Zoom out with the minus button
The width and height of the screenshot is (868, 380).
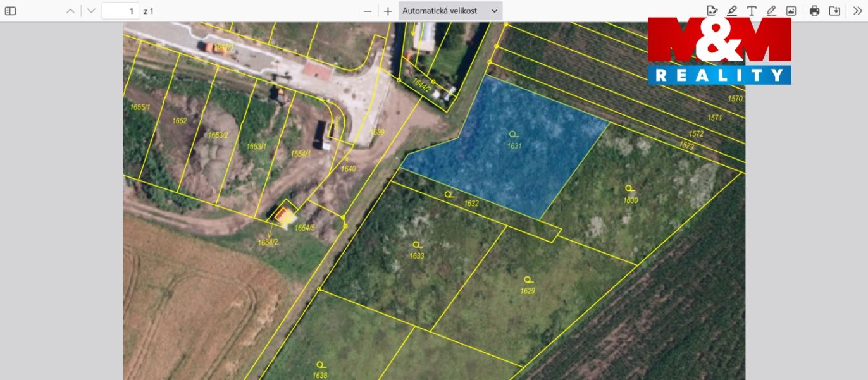point(368,11)
